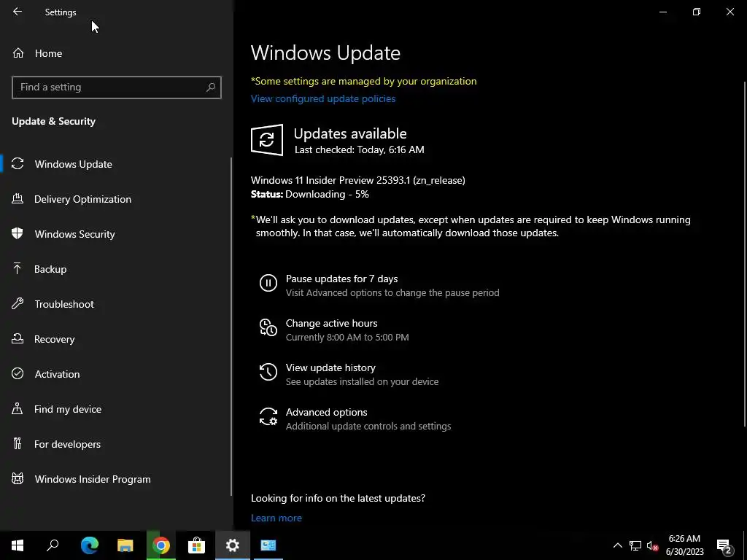
Task: Click the clock icon for active hours
Action: (x=268, y=327)
